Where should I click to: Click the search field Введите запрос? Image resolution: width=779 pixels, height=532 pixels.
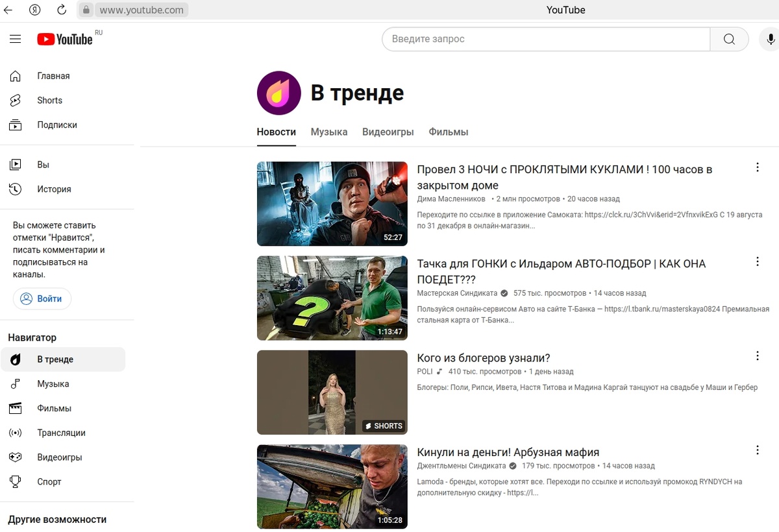[546, 39]
